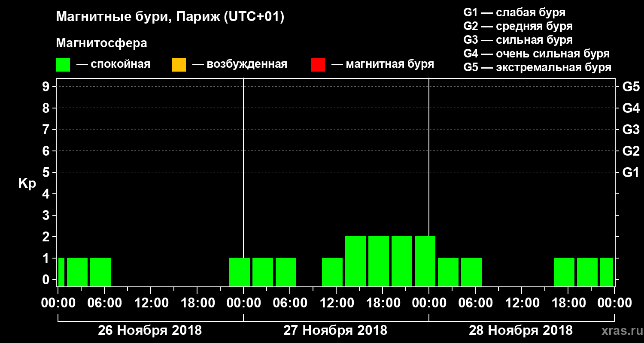Click the Kp 2 bar spanning midnight into 28 November
This screenshot has width=644, height=343.
(x=425, y=261)
